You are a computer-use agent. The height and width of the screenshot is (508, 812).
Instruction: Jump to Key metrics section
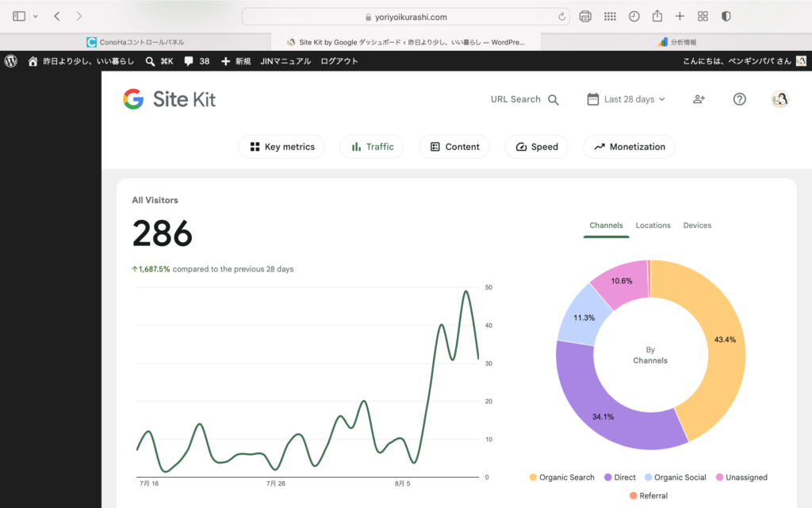(282, 147)
